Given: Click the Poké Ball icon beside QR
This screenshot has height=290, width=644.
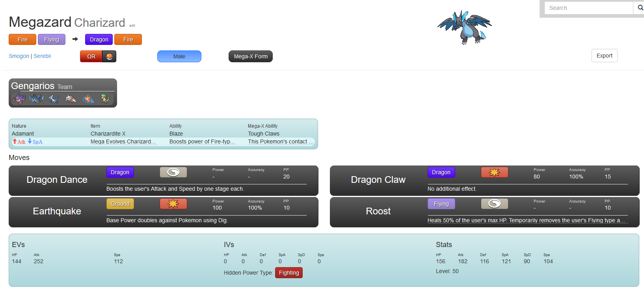Looking at the screenshot, I should [109, 56].
